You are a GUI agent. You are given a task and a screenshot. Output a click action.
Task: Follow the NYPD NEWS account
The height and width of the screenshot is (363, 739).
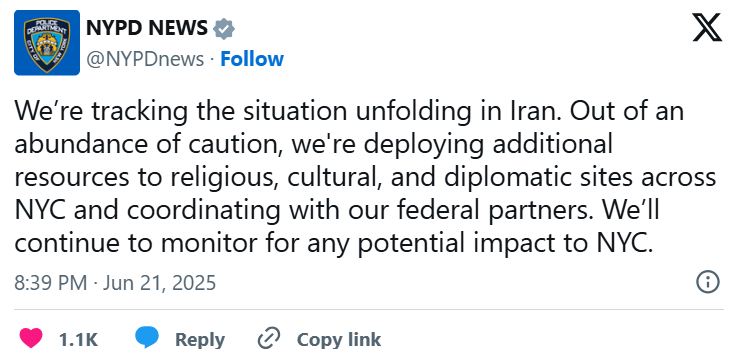pyautogui.click(x=252, y=59)
